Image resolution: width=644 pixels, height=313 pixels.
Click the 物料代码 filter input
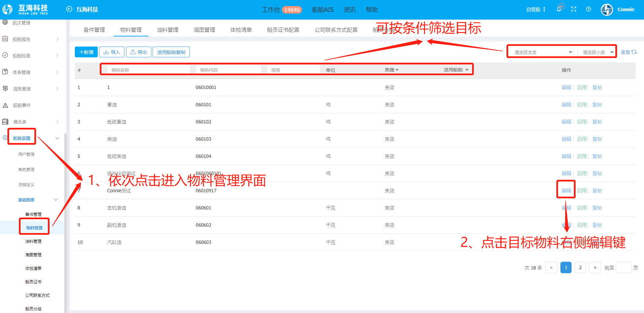tap(228, 70)
